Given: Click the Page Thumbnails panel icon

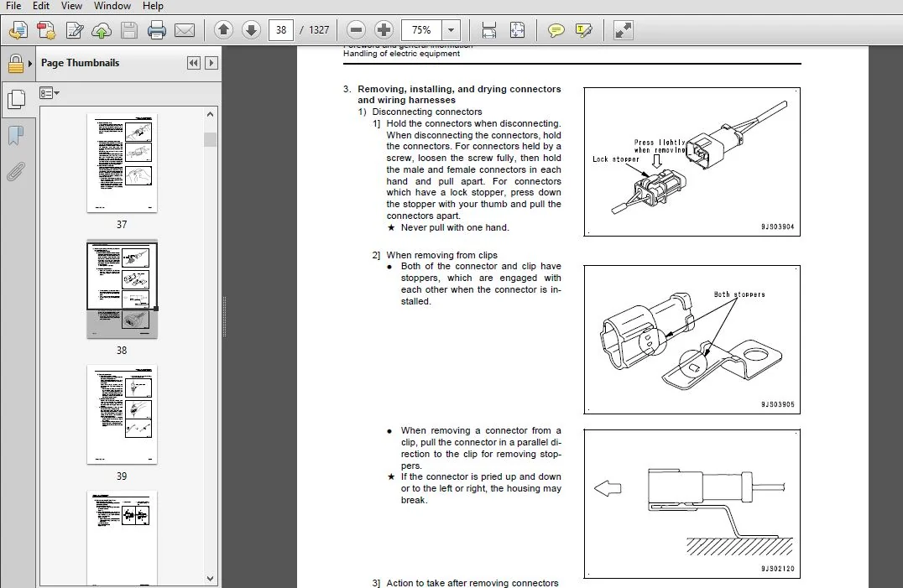Looking at the screenshot, I should point(16,100).
